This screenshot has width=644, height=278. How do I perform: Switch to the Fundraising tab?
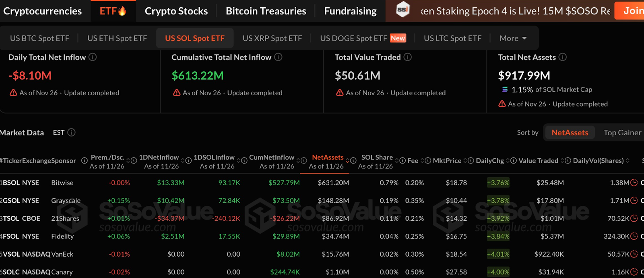(x=351, y=11)
